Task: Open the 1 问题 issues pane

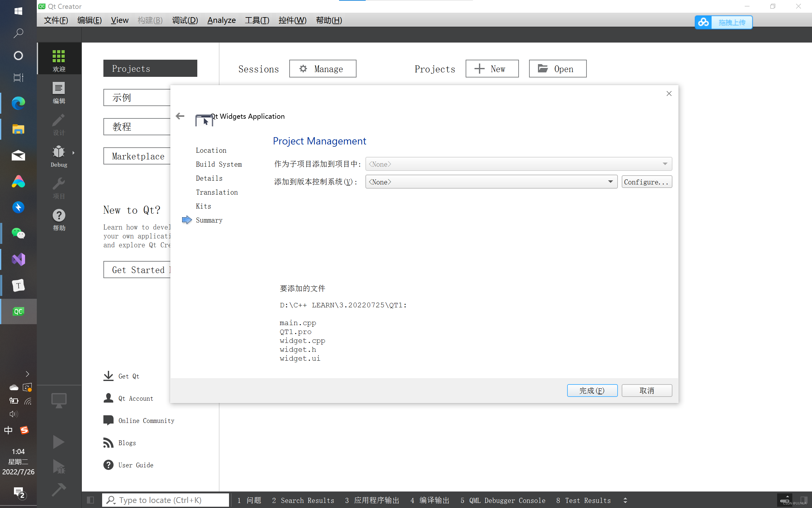Action: coord(249,500)
